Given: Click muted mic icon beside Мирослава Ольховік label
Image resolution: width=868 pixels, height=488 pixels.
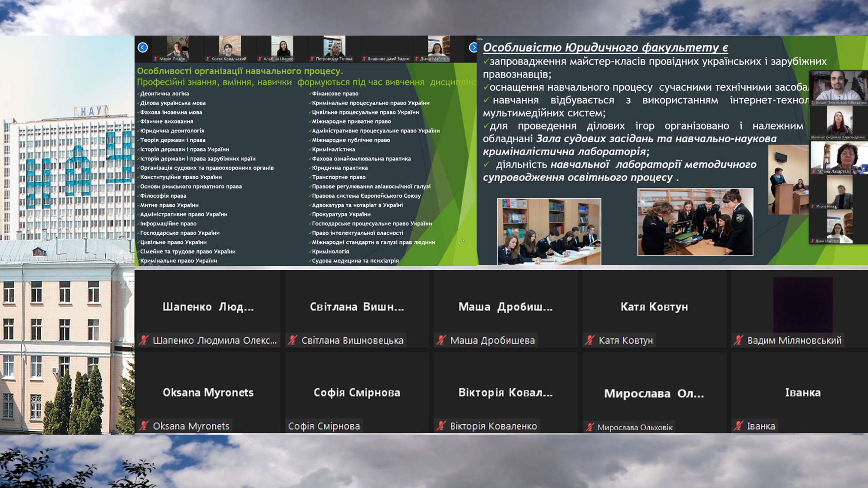Looking at the screenshot, I should click(590, 427).
